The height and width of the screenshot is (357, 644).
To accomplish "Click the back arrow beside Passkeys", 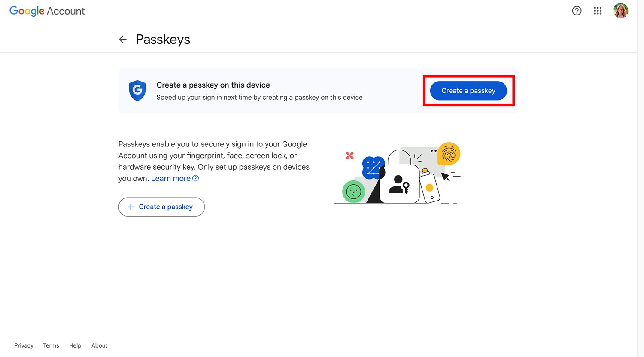I will tap(123, 40).
